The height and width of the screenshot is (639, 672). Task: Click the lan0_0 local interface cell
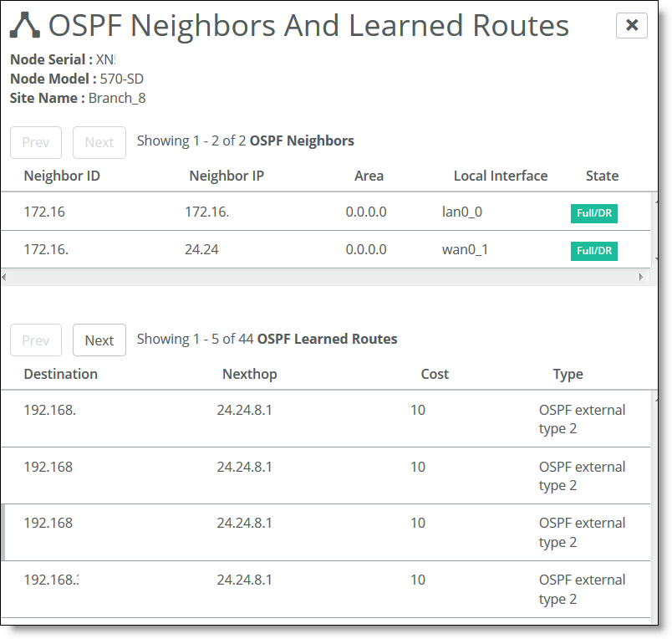[x=462, y=212]
